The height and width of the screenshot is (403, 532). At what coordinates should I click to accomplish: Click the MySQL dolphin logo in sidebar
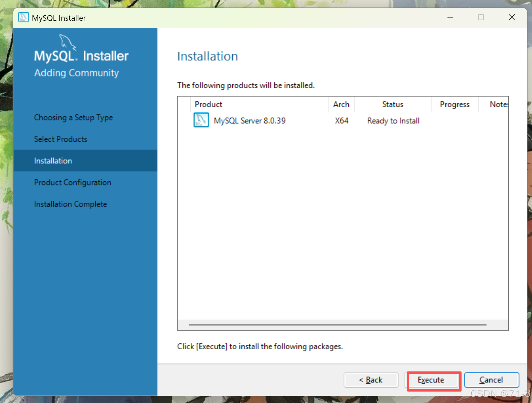[67, 42]
